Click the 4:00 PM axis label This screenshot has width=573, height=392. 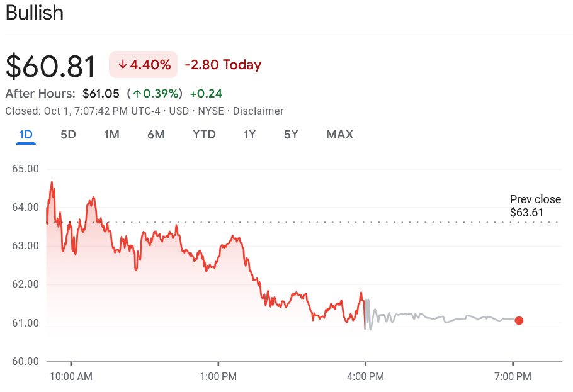(x=365, y=376)
